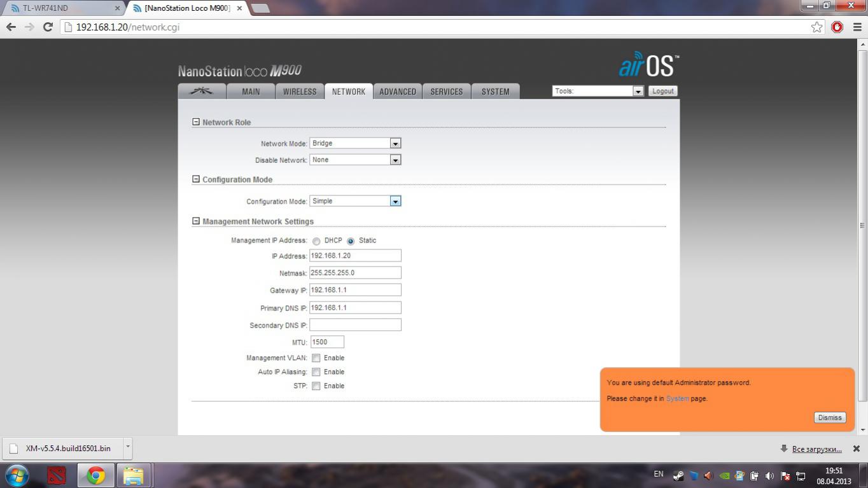Close the NanoStation Loco M900 tab
Viewport: 868px width, 488px height.
[x=239, y=8]
